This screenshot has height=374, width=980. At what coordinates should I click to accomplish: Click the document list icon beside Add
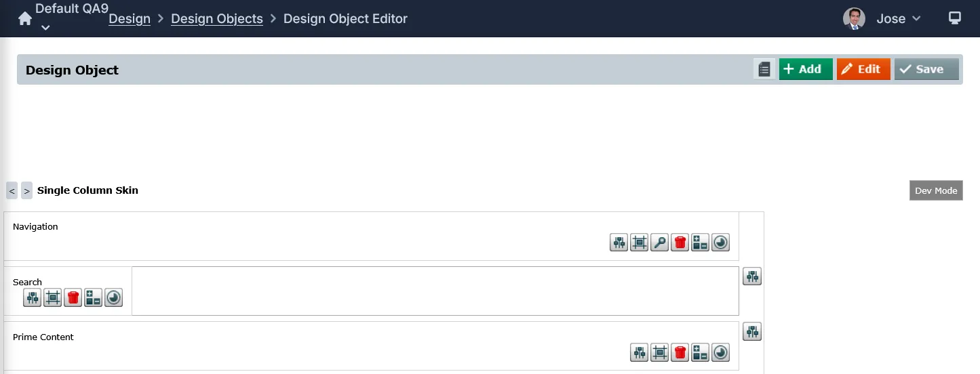[x=764, y=69]
